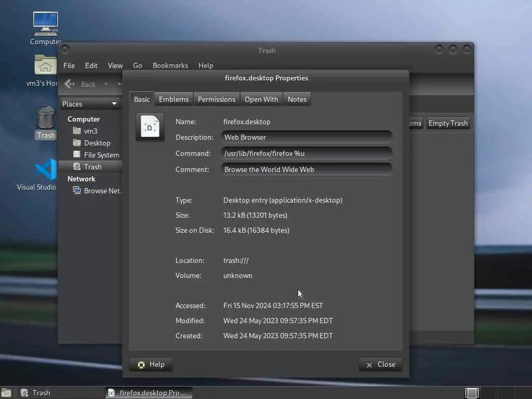Viewport: 532px width, 399px height.
Task: Open the Back history dropdown arrow
Action: (x=106, y=84)
